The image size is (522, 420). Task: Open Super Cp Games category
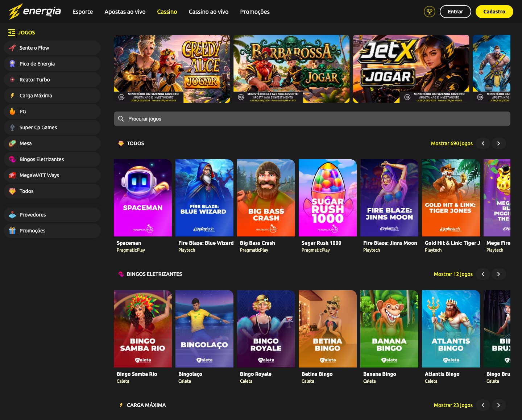click(52, 127)
